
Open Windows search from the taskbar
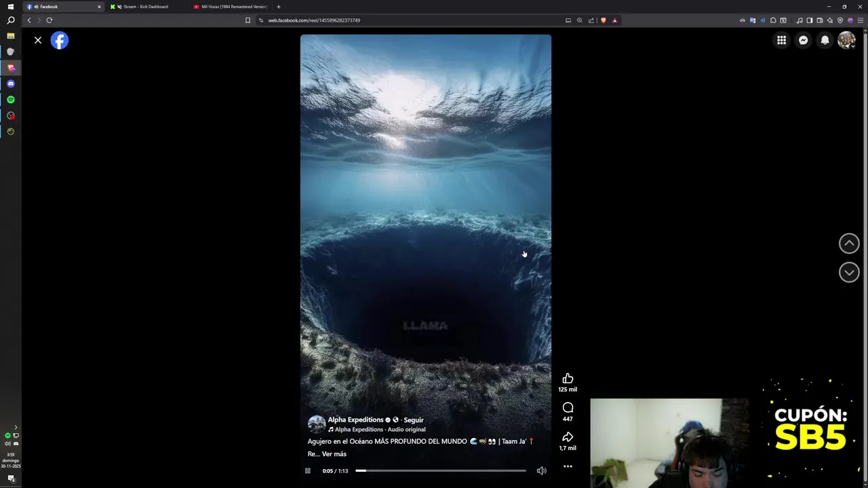pyautogui.click(x=10, y=20)
